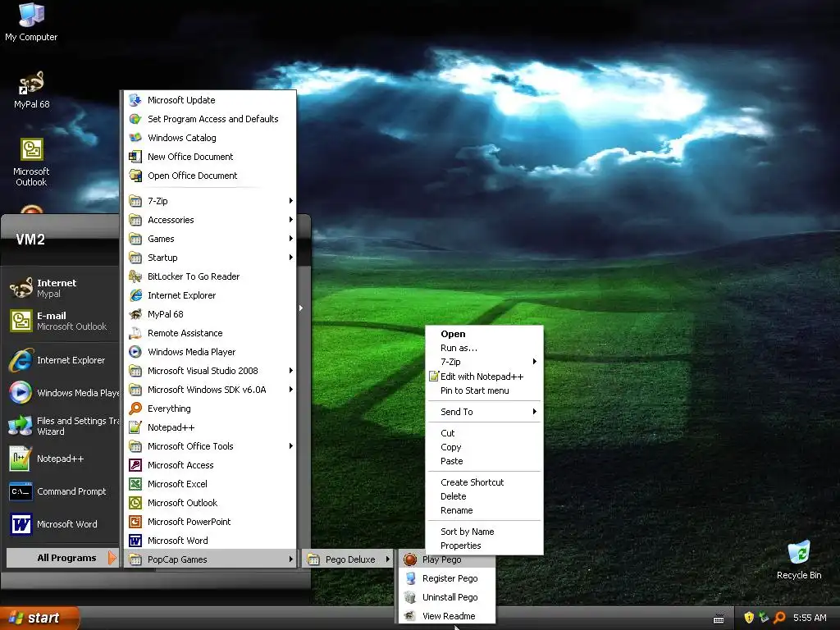Image resolution: width=840 pixels, height=630 pixels.
Task: Choose Run as... in context menu
Action: tap(484, 348)
